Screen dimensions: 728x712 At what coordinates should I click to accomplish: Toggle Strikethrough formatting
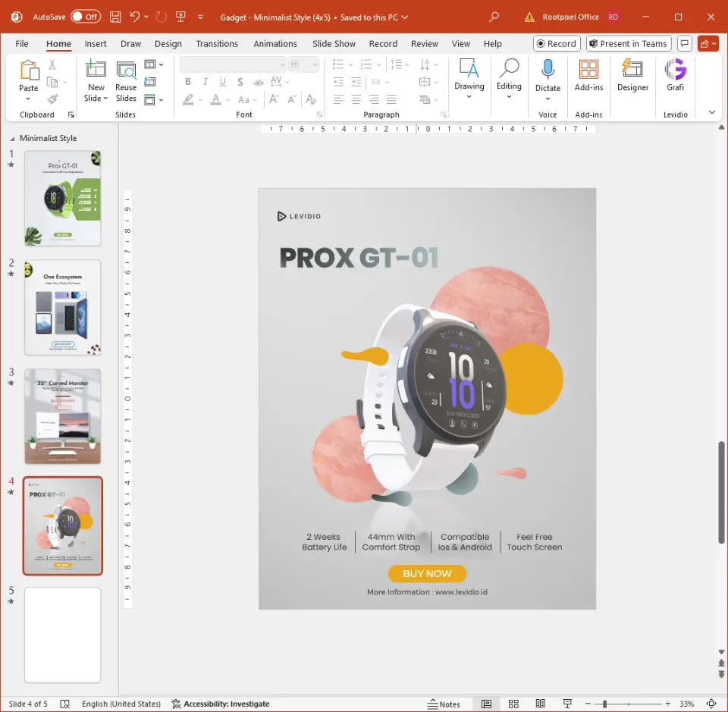[x=258, y=82]
